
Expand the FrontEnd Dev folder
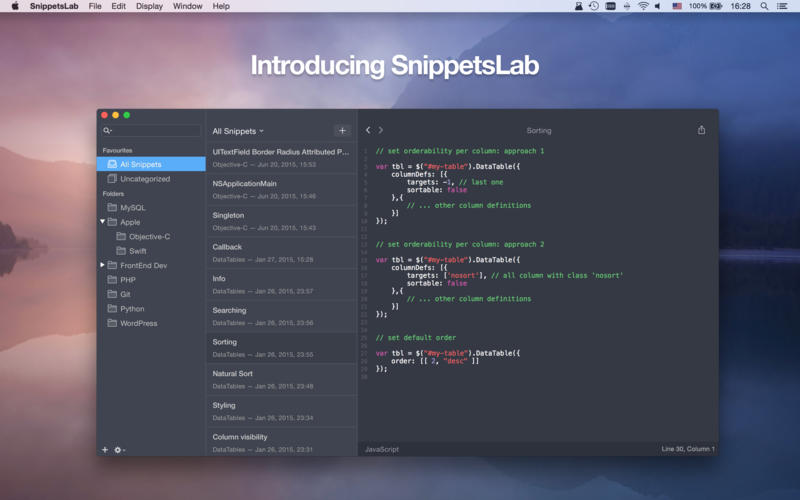pos(103,265)
